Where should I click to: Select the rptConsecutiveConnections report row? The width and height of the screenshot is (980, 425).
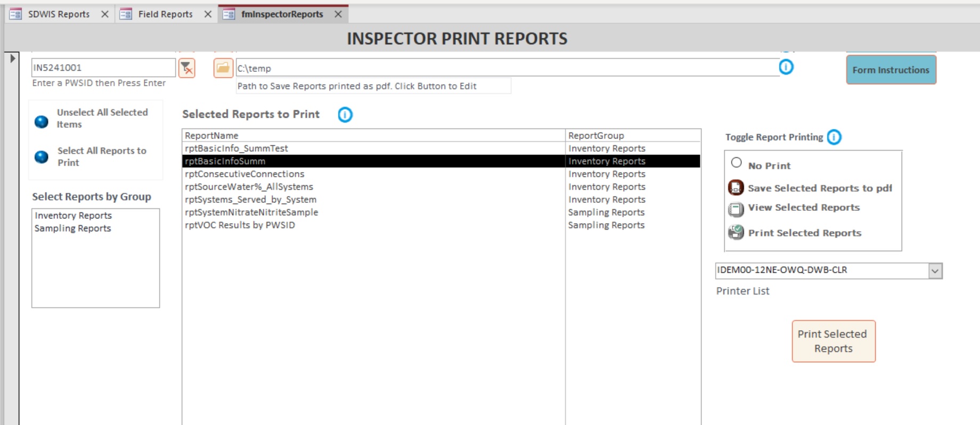[442, 174]
